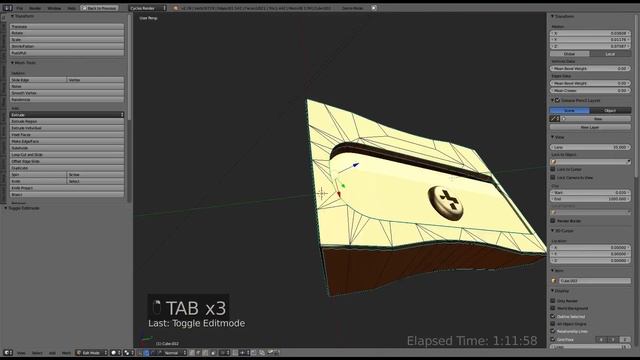Image resolution: width=640 pixels, height=360 pixels.
Task: Toggle the Only Render checkbox
Action: pos(553,301)
